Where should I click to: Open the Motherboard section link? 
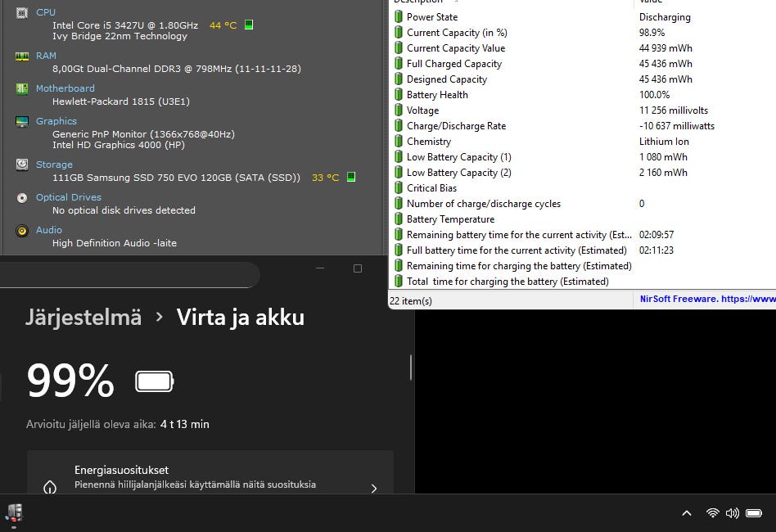(x=65, y=88)
